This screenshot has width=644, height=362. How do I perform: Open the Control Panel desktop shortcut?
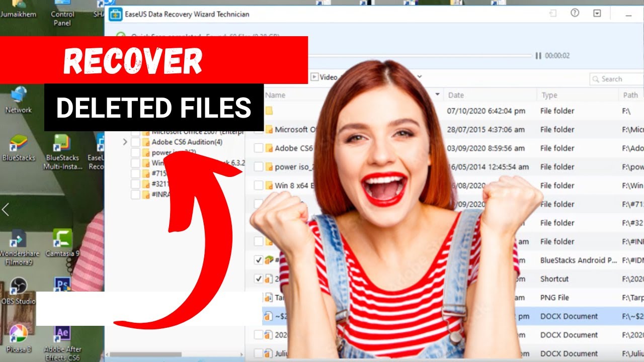coord(62,13)
